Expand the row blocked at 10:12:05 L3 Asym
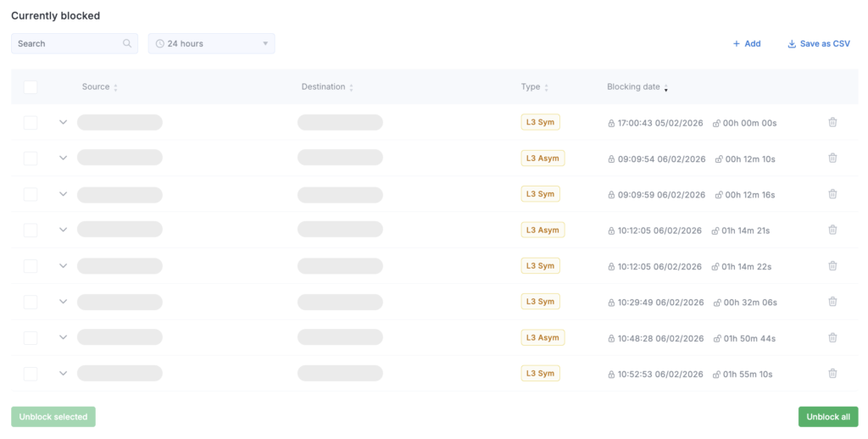The height and width of the screenshot is (439, 868). 63,230
